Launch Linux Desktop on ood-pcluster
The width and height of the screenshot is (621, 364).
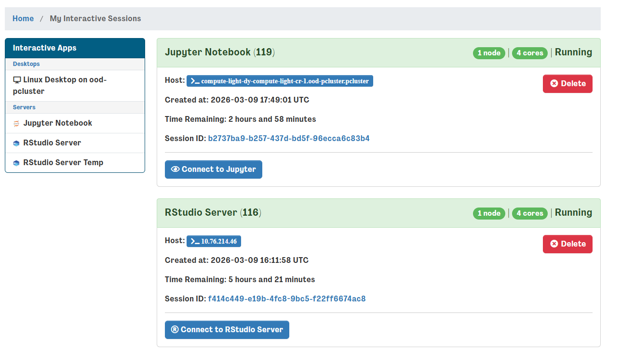click(x=75, y=86)
